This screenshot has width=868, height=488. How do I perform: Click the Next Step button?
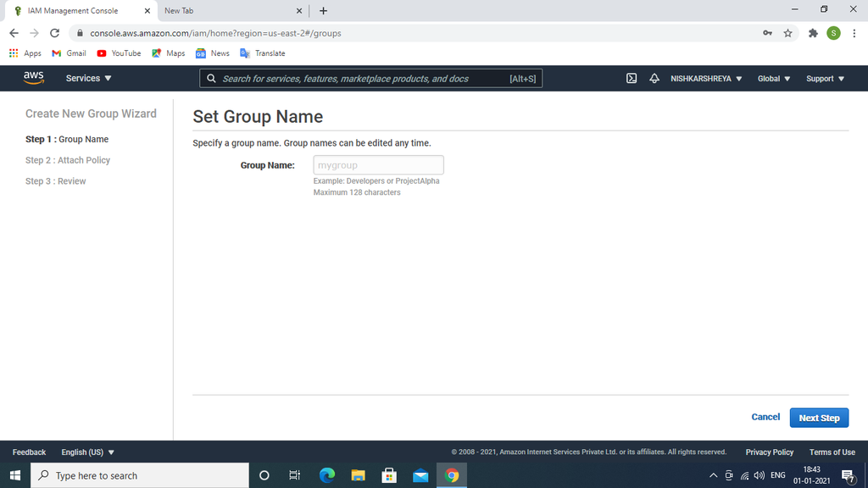pos(819,417)
